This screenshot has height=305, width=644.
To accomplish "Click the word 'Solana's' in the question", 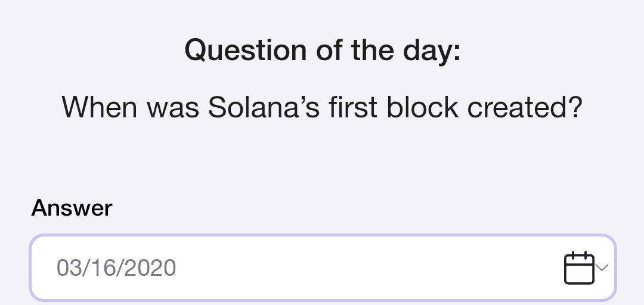I will (x=264, y=107).
